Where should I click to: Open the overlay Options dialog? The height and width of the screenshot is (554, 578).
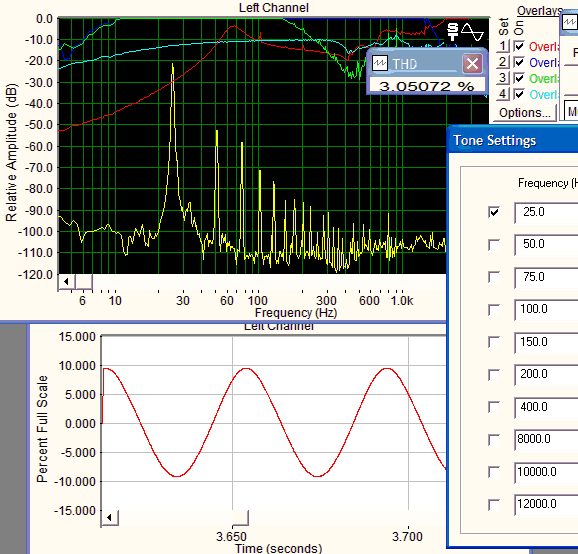(525, 112)
